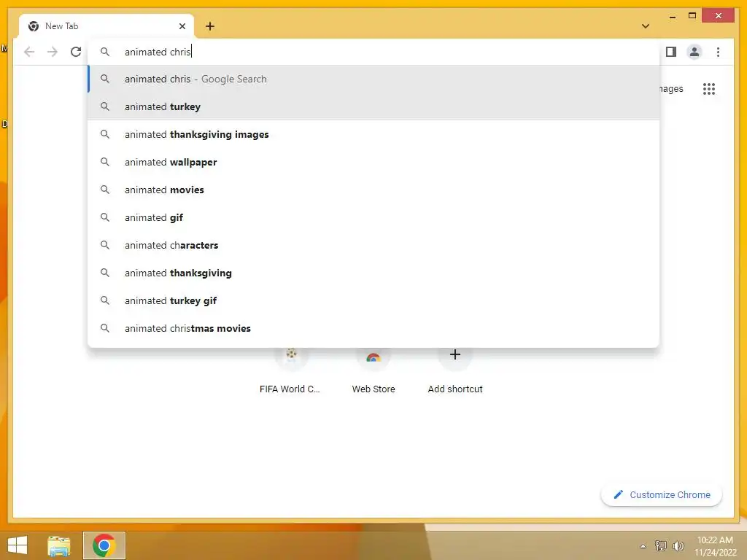747x560 pixels.
Task: Click the browser forward arrow
Action: point(53,52)
